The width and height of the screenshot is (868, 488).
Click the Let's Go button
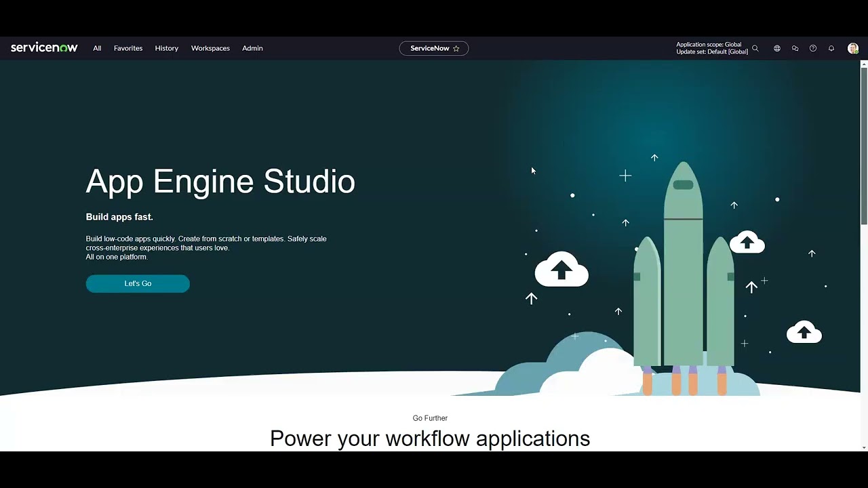[137, 283]
